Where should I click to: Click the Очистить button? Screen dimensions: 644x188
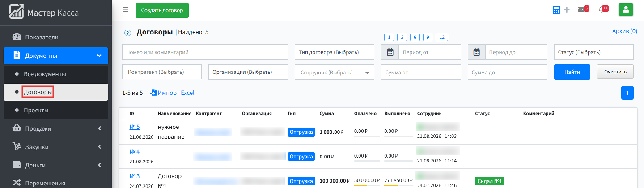[615, 72]
